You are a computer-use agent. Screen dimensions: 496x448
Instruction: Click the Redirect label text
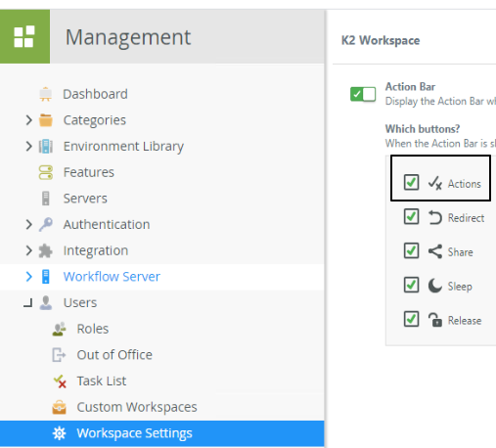466,218
